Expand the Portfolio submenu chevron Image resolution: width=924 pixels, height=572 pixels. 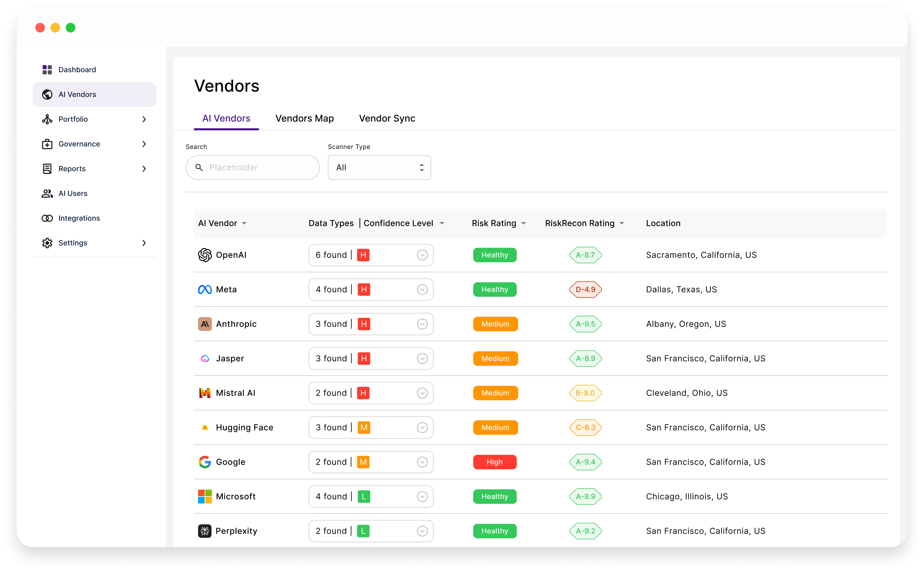coord(144,119)
